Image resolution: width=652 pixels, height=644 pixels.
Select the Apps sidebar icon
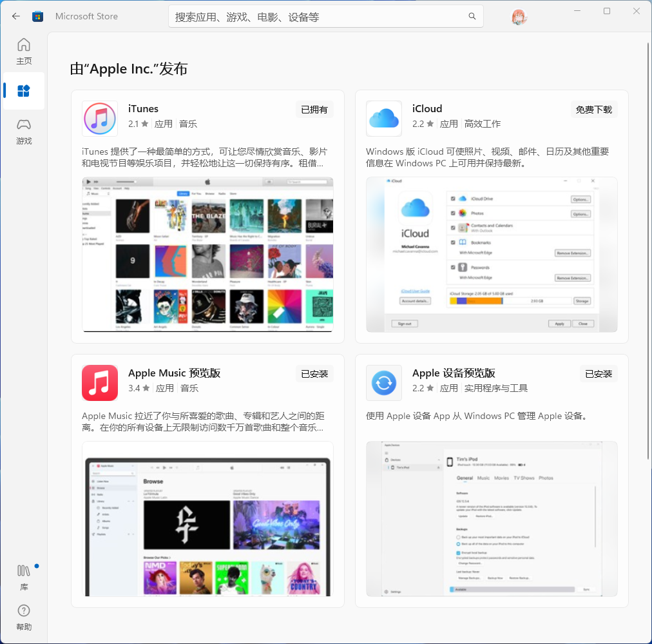[x=24, y=91]
